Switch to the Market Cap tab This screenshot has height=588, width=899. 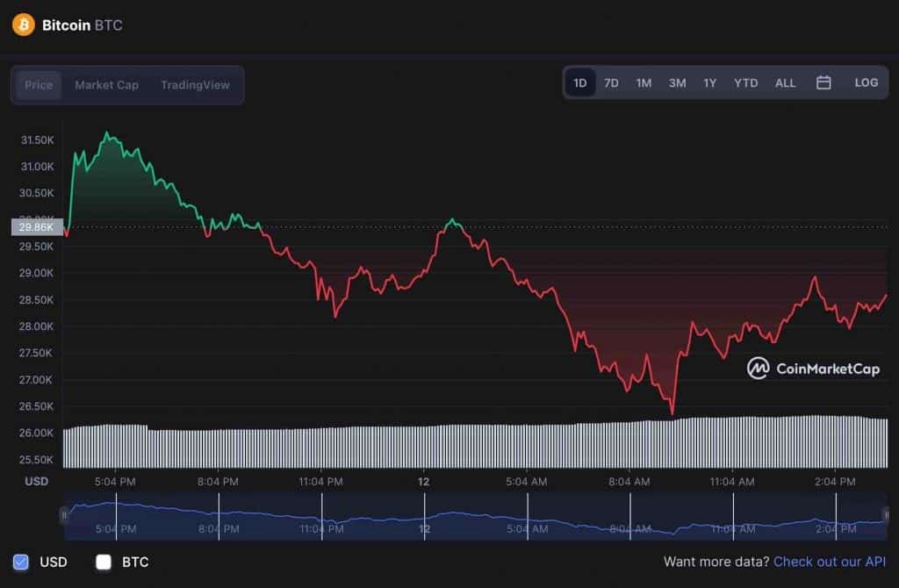tap(106, 85)
